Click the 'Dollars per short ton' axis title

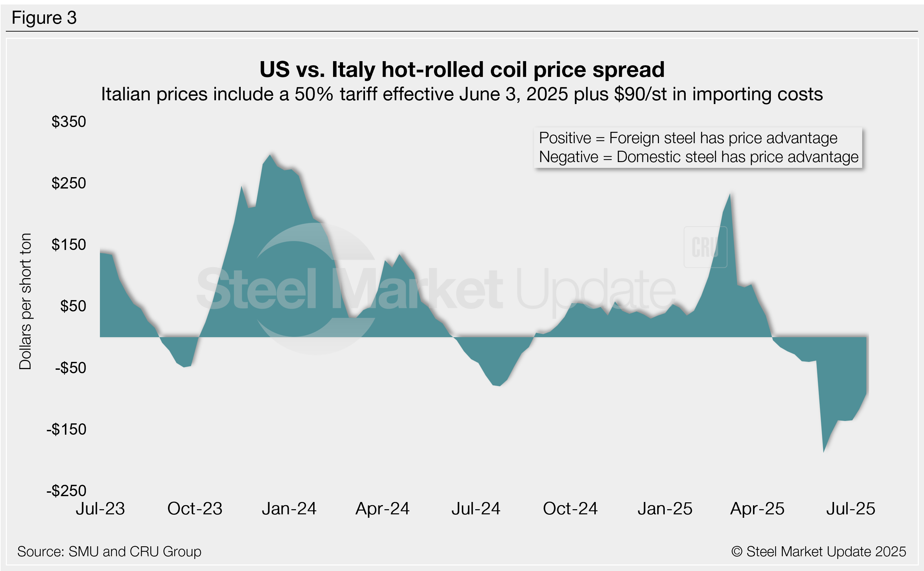point(25,301)
